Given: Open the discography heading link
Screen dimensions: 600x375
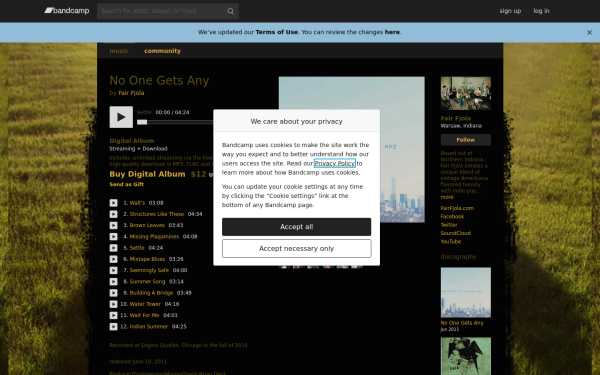Looking at the screenshot, I should tap(458, 256).
